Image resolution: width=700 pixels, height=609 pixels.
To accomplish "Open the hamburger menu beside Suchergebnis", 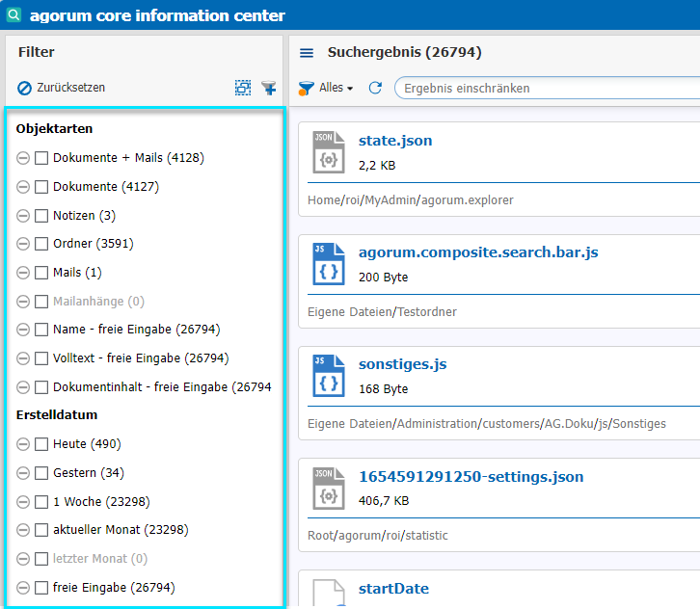I will pyautogui.click(x=307, y=53).
